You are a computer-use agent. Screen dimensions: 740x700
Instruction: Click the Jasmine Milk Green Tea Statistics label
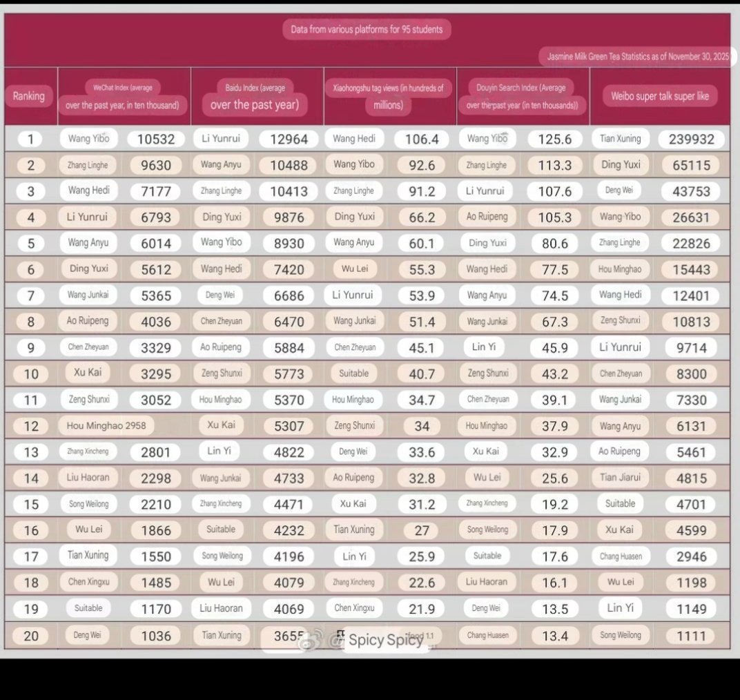point(634,56)
